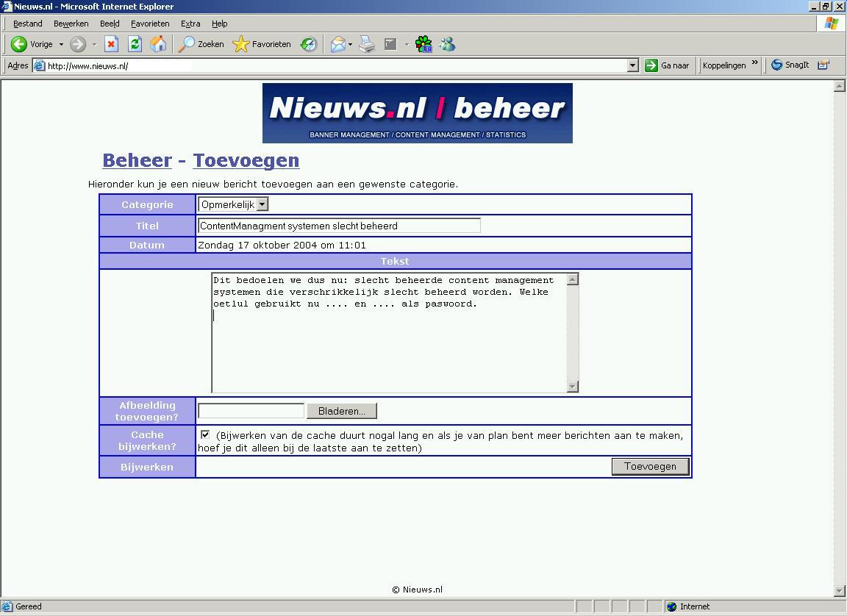847x616 pixels.
Task: Open the Forward button dropdown arrow
Action: click(94, 44)
